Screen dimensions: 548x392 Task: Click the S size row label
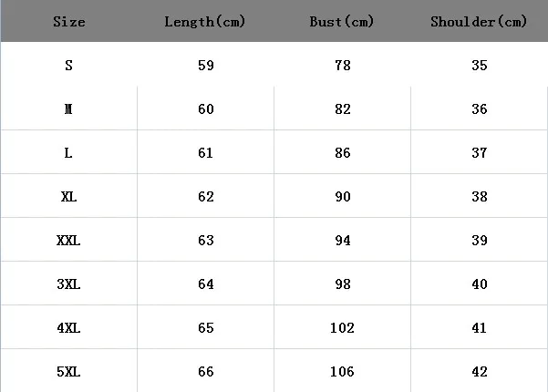68,66
